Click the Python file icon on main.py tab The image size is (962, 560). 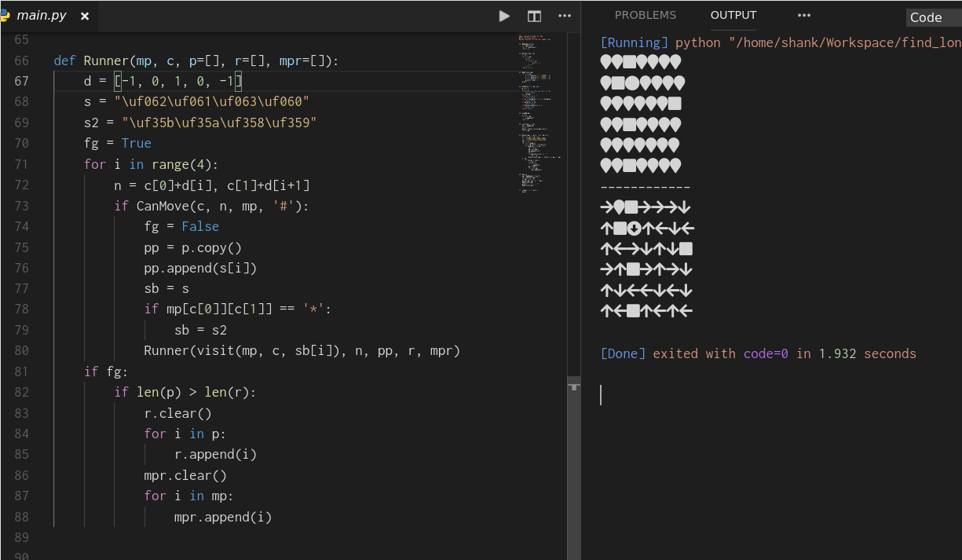6,16
